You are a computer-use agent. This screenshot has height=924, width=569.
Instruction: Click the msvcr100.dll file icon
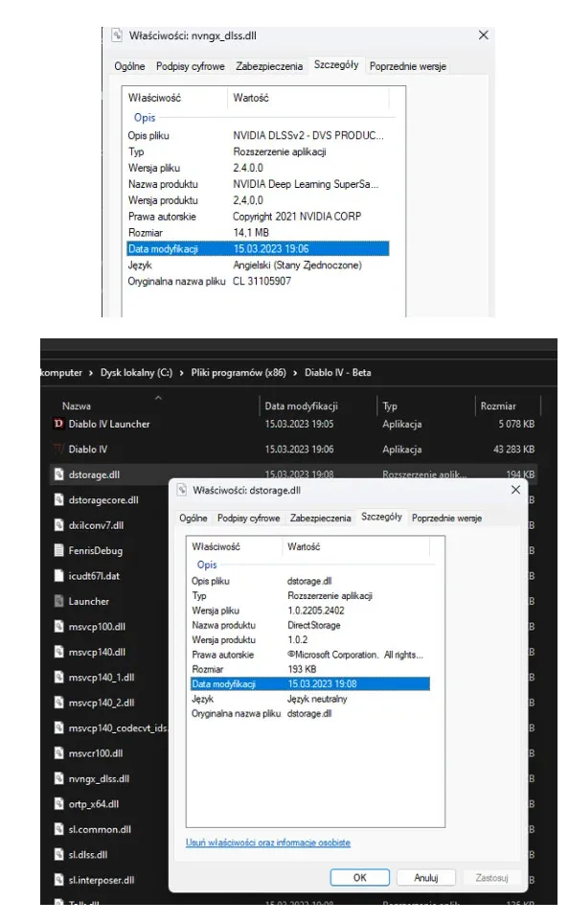(58, 753)
